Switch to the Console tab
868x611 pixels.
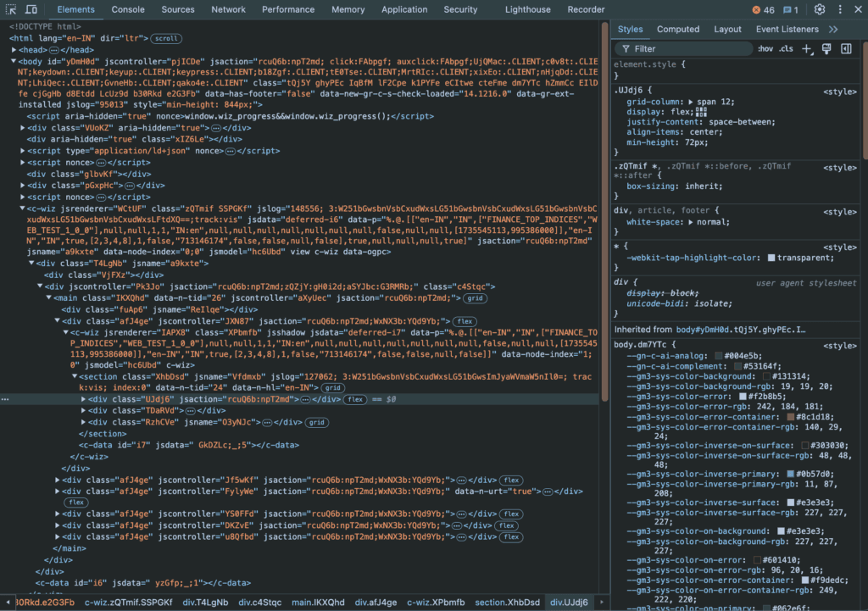(x=128, y=9)
